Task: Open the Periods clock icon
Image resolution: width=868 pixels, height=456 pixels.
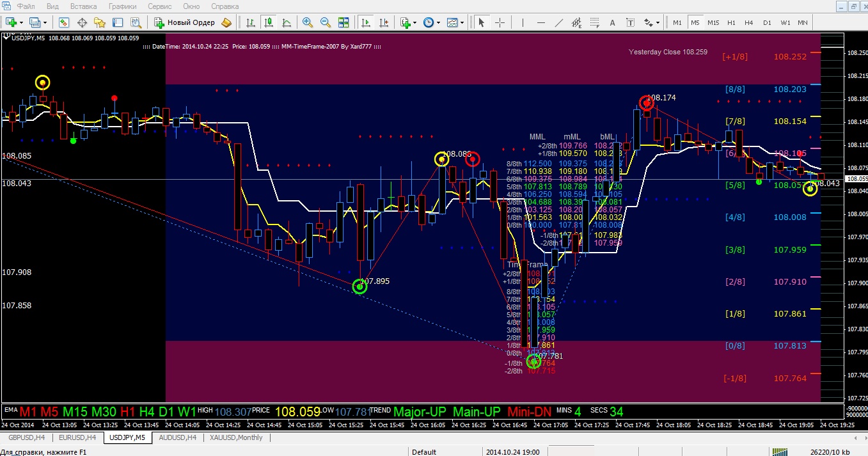Action: tap(428, 22)
